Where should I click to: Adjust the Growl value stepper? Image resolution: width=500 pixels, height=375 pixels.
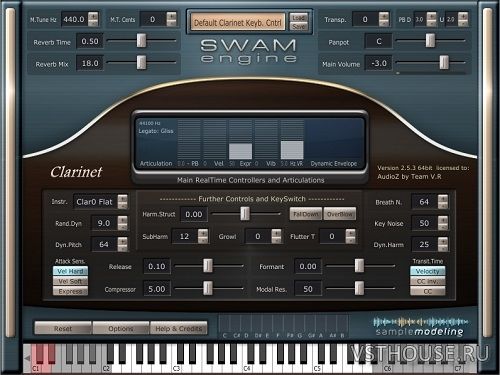(x=276, y=236)
